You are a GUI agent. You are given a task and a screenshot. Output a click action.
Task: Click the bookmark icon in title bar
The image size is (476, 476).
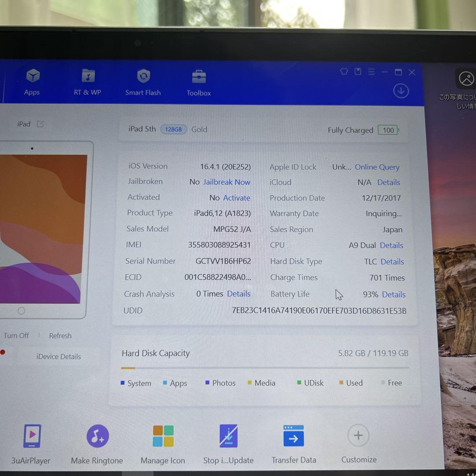(357, 72)
